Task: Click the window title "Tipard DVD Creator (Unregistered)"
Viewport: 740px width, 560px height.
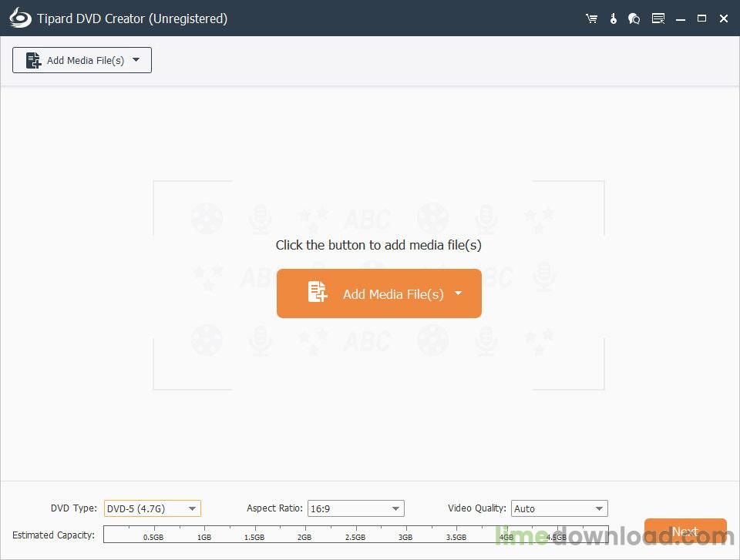Action: pos(132,18)
